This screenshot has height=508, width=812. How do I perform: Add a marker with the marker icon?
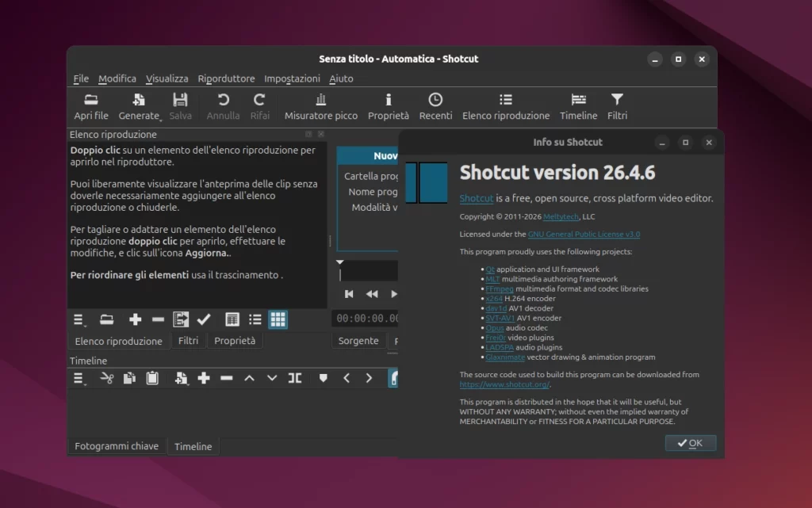pos(324,378)
